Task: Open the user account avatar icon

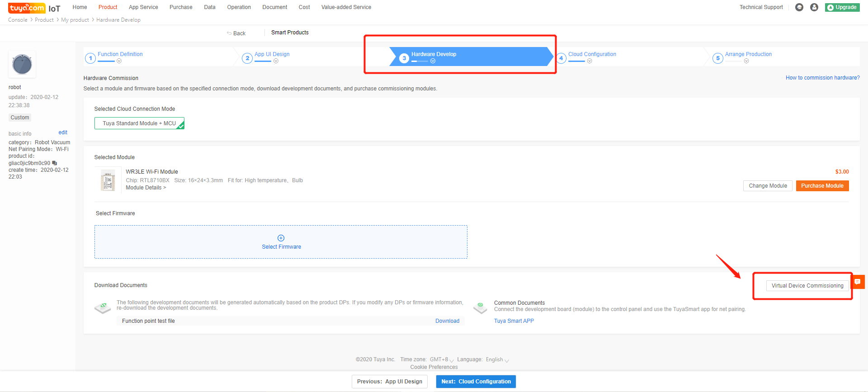Action: [x=814, y=7]
